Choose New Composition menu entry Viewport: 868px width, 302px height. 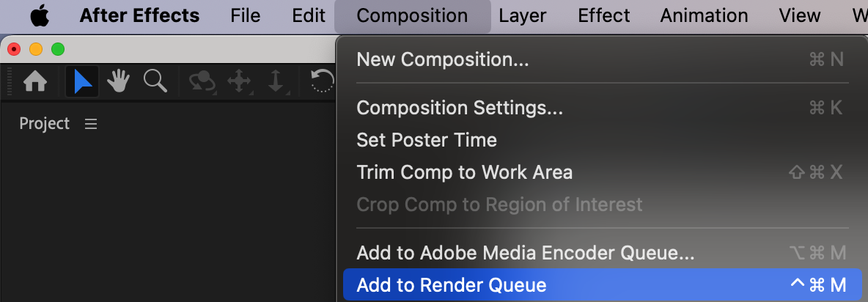[x=442, y=59]
